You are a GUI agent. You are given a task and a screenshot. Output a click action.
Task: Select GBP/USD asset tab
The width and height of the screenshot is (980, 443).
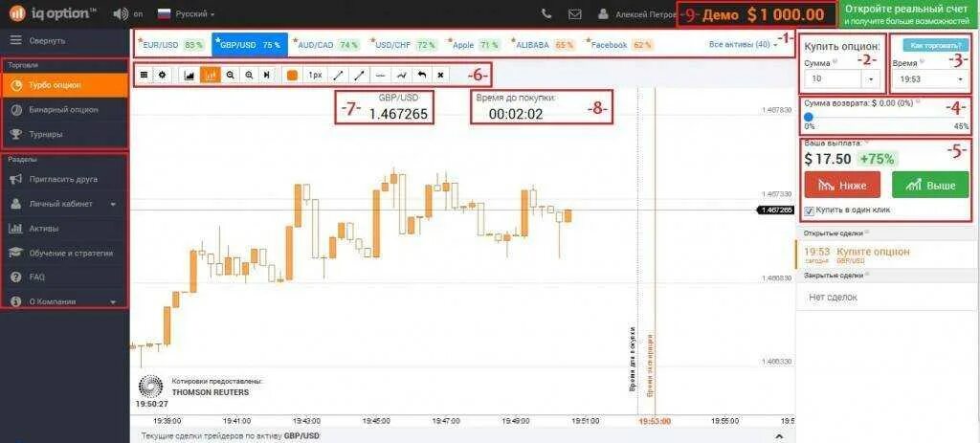coord(250,45)
